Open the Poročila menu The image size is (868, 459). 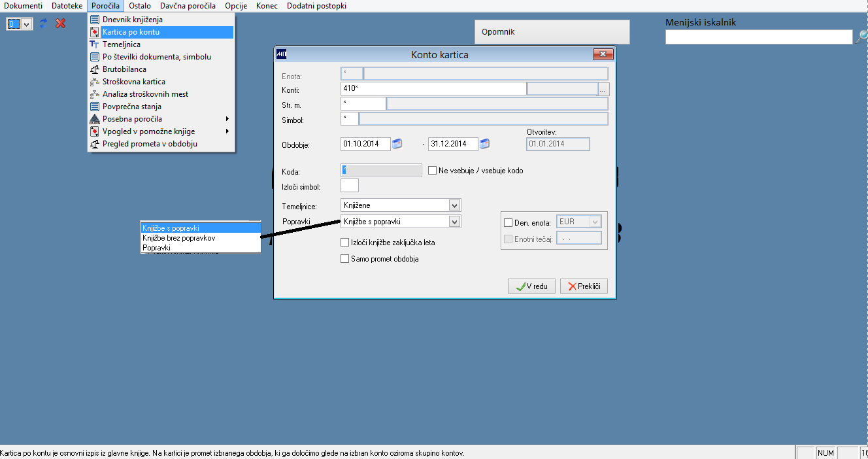(x=105, y=6)
